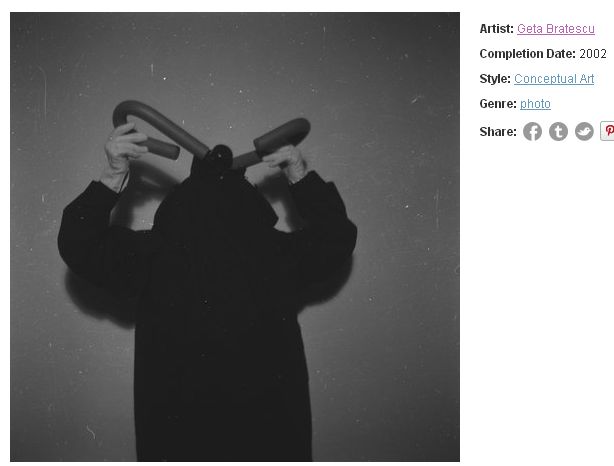The width and height of the screenshot is (614, 466).
Task: Click the Genre label text
Action: (498, 104)
